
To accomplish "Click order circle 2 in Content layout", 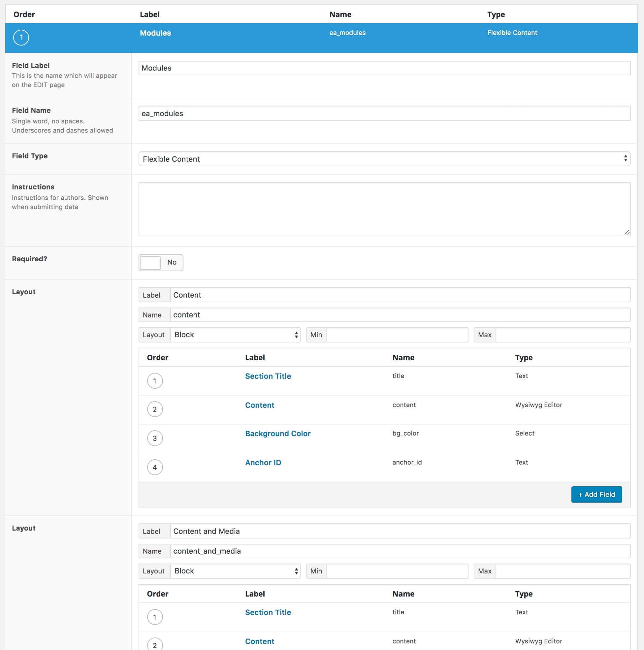I will pos(155,409).
